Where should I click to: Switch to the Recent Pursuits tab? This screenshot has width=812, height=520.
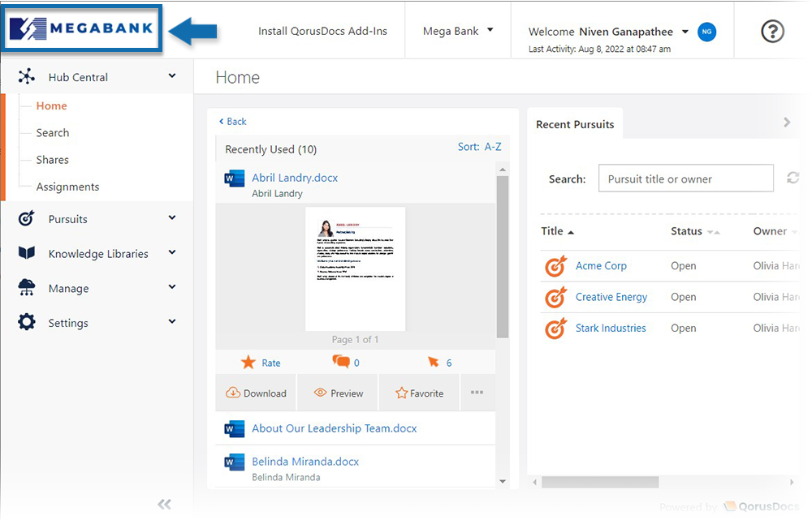pyautogui.click(x=575, y=124)
